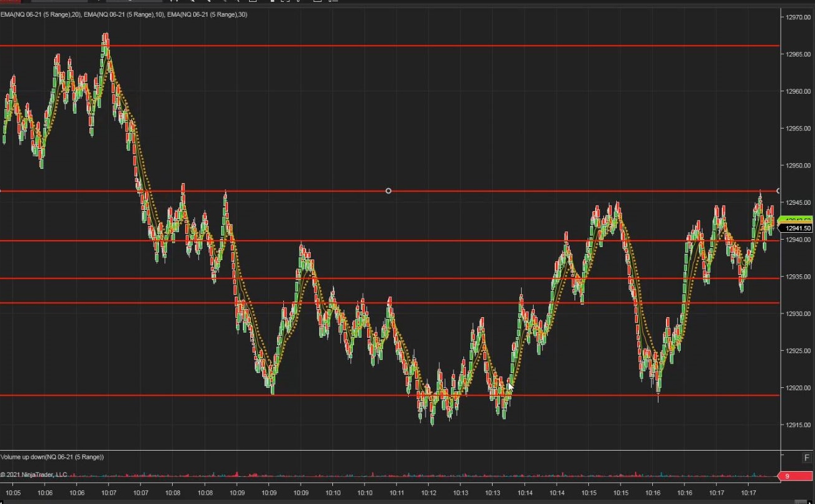Image resolution: width=815 pixels, height=504 pixels.
Task: Click the 12950.00 price axis label
Action: [x=798, y=166]
